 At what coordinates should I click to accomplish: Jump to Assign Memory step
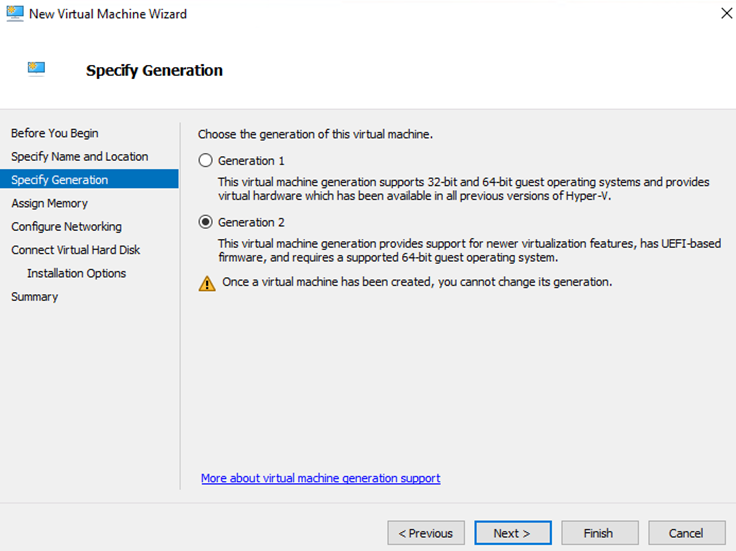[x=49, y=203]
